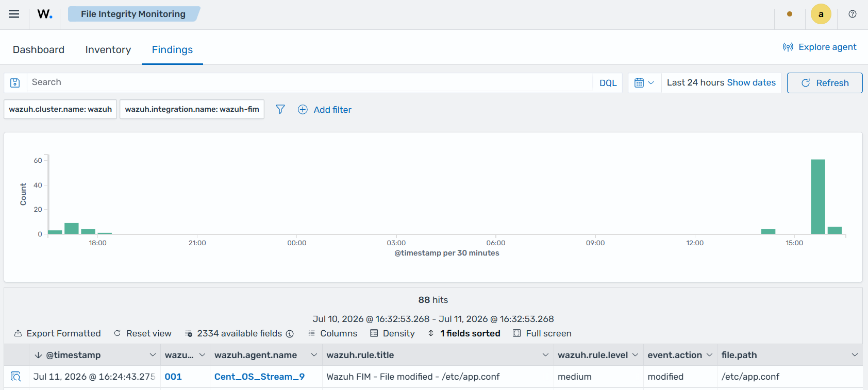The image size is (868, 390).
Task: Select the Findings tab
Action: coord(172,49)
